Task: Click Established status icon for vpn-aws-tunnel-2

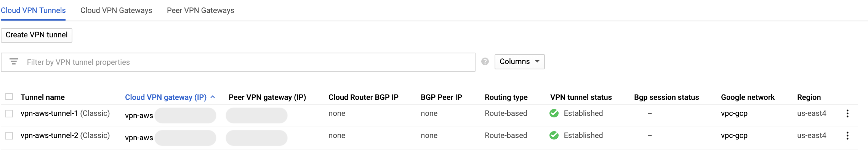Action: coord(554,136)
